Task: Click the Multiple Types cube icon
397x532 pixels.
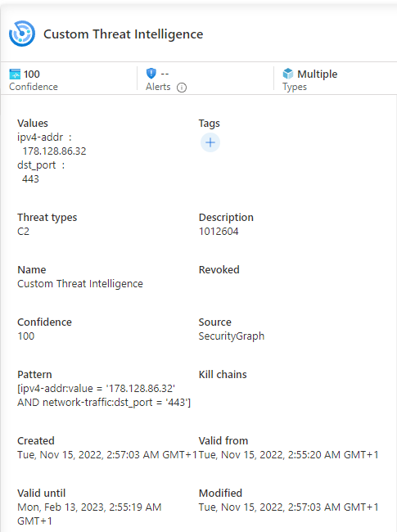Action: point(288,74)
